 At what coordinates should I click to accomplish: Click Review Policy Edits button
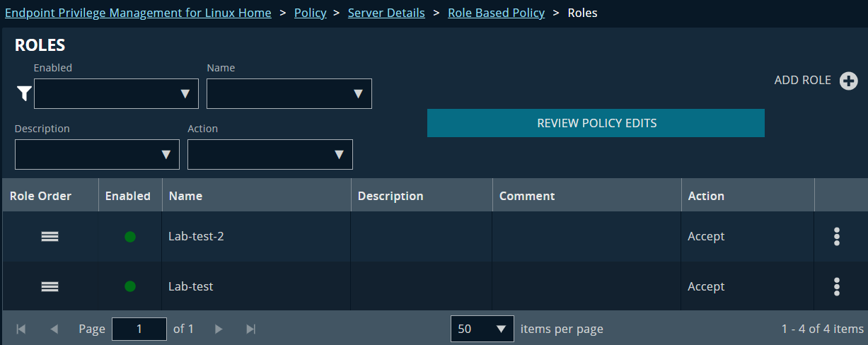596,123
